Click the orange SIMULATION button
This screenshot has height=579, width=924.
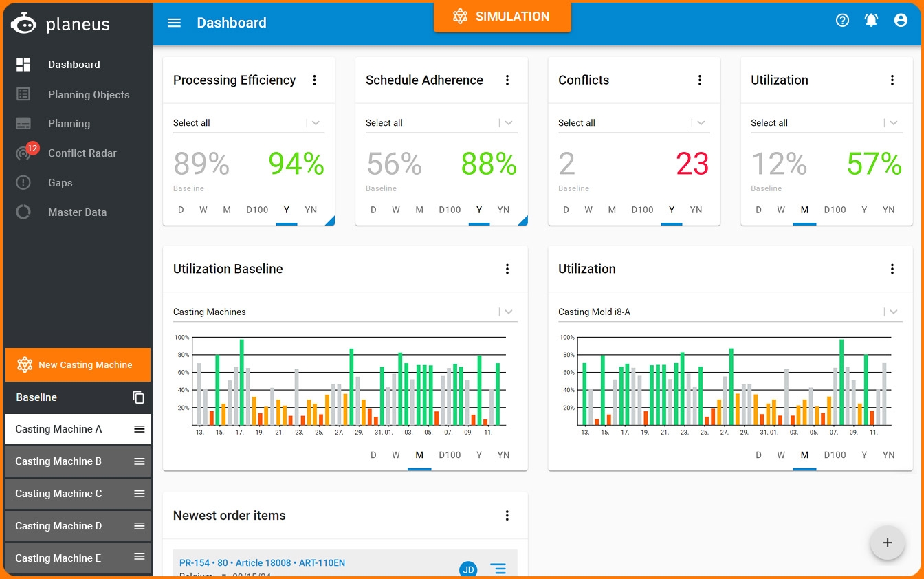(502, 17)
